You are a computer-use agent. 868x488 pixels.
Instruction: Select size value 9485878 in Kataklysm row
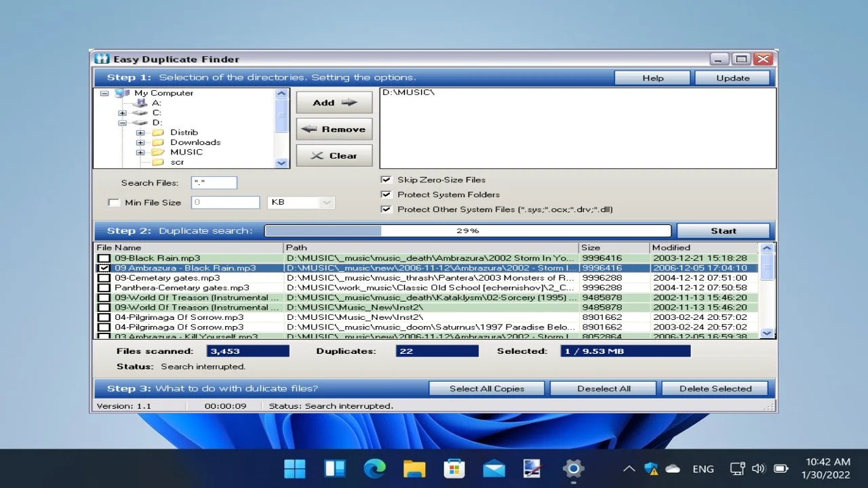click(x=602, y=298)
